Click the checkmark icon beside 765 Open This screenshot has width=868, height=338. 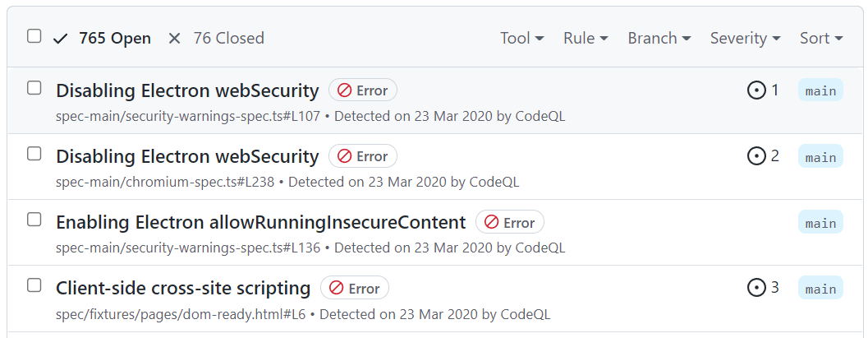60,39
